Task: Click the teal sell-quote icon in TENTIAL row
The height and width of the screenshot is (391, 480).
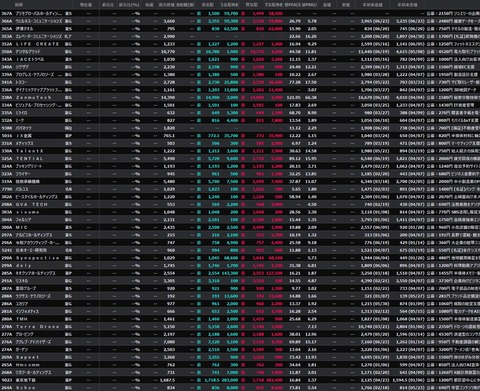Action: coord(199,159)
